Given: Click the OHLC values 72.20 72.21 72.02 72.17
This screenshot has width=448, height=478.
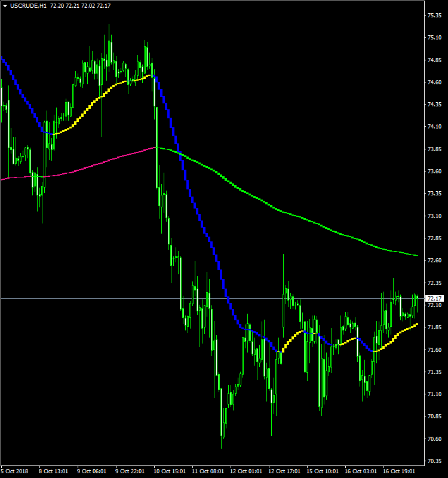Looking at the screenshot, I should pyautogui.click(x=81, y=6).
